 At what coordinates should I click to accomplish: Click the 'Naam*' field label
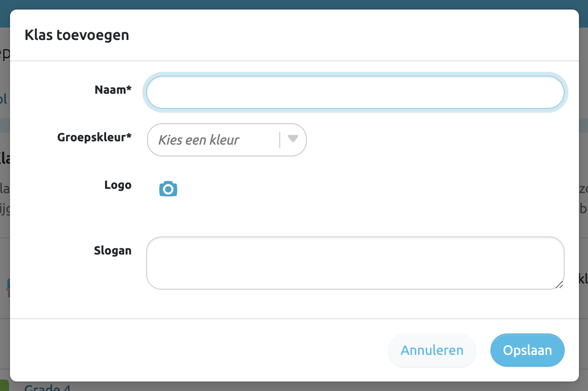113,89
